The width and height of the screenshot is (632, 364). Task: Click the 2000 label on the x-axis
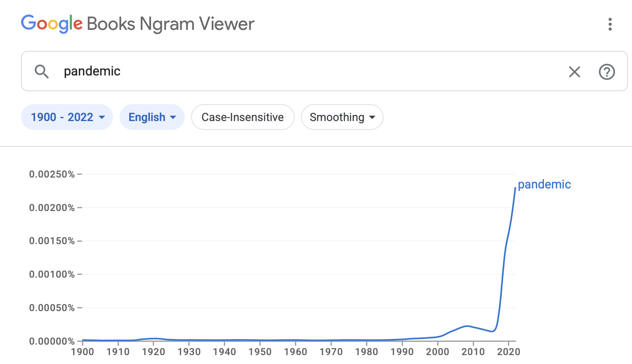click(437, 352)
